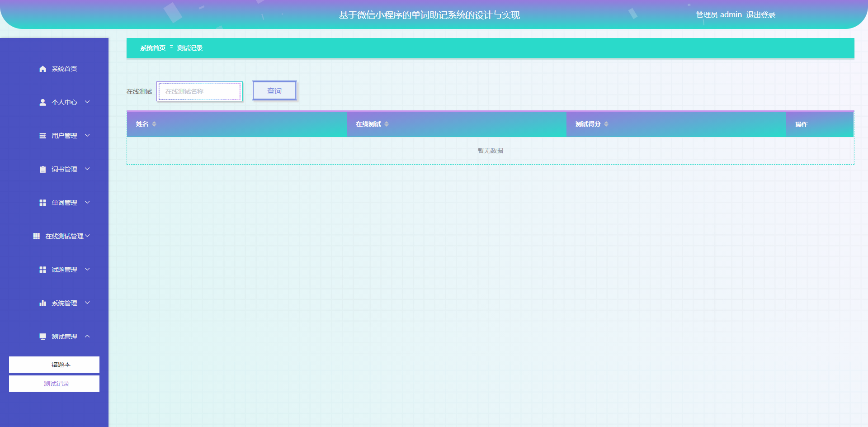The height and width of the screenshot is (427, 868).
Task: Sort table by 姓名 column arrows
Action: click(154, 124)
